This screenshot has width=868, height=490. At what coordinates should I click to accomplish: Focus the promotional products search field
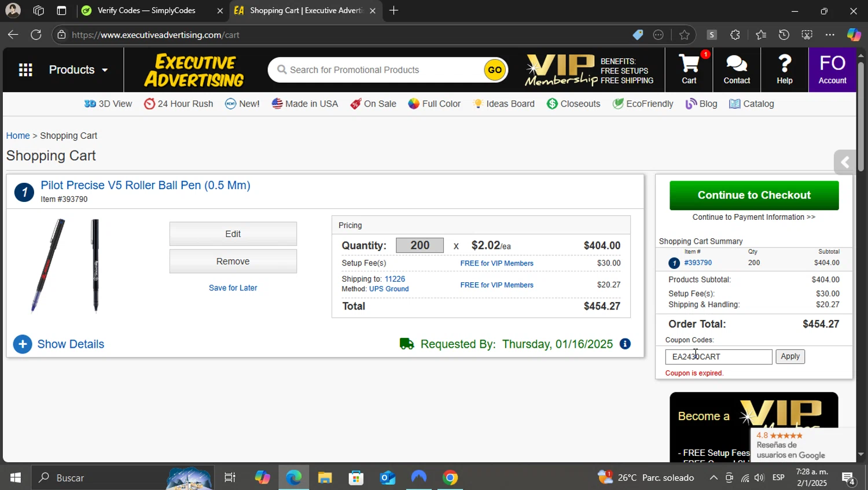coord(382,70)
